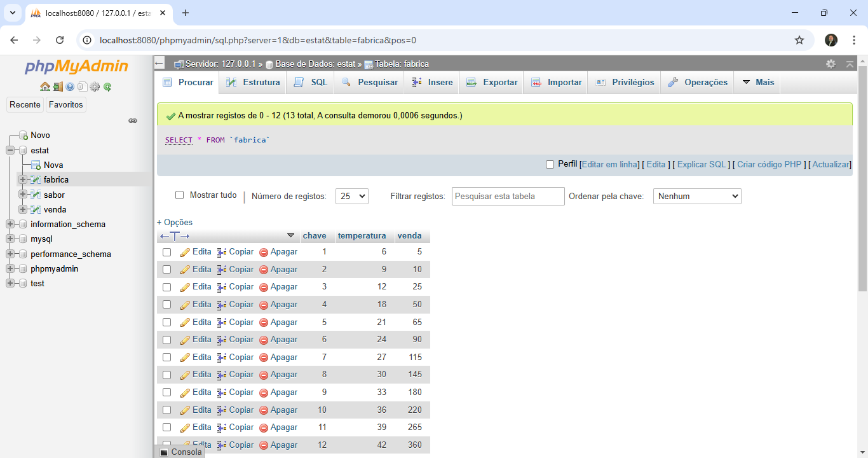This screenshot has height=458, width=868.
Task: Open page settings gear at top right
Action: click(x=831, y=64)
